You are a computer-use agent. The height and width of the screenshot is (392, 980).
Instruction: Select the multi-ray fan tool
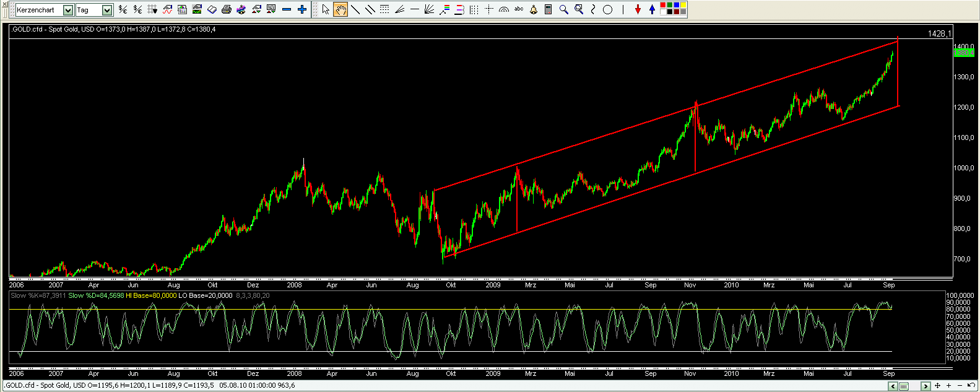(429, 9)
